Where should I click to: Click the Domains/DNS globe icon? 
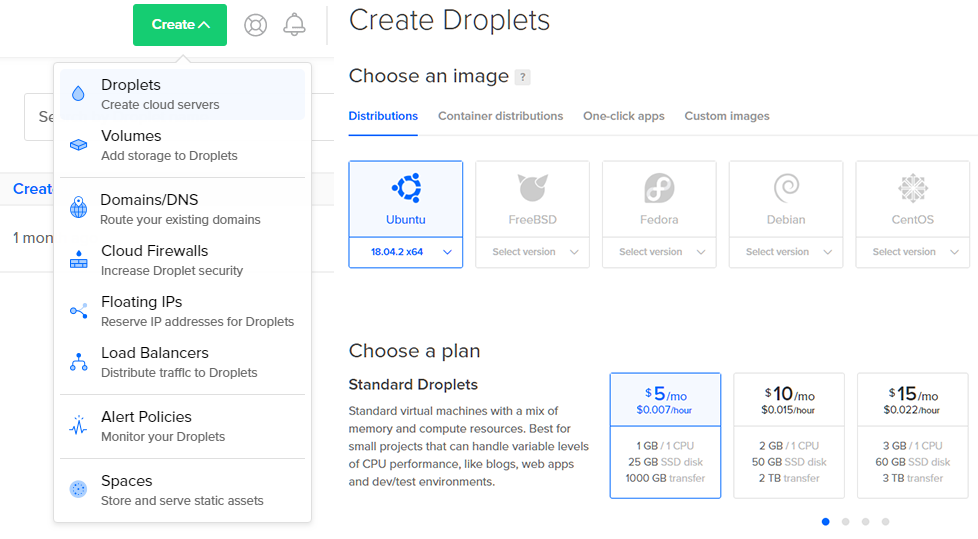79,207
